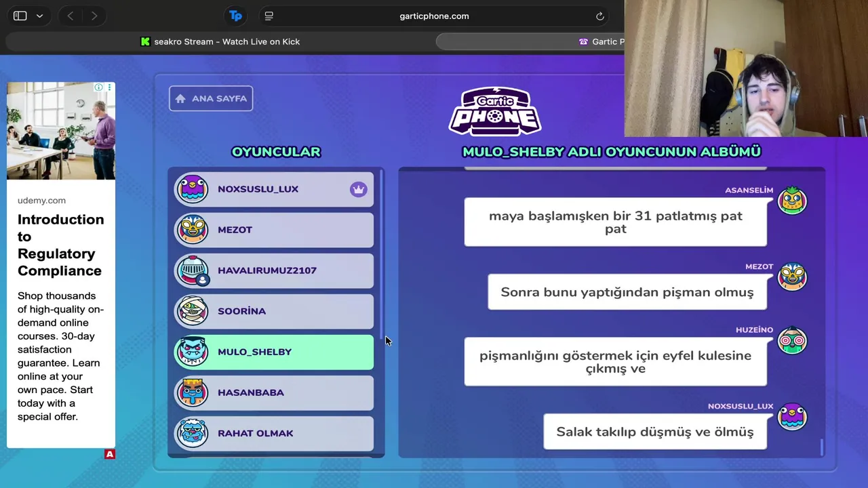Select player NOXSUSLU_LUX in the list

[274, 189]
